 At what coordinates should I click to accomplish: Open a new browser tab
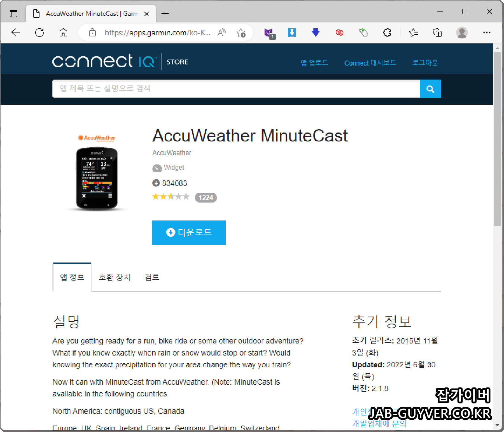point(165,13)
